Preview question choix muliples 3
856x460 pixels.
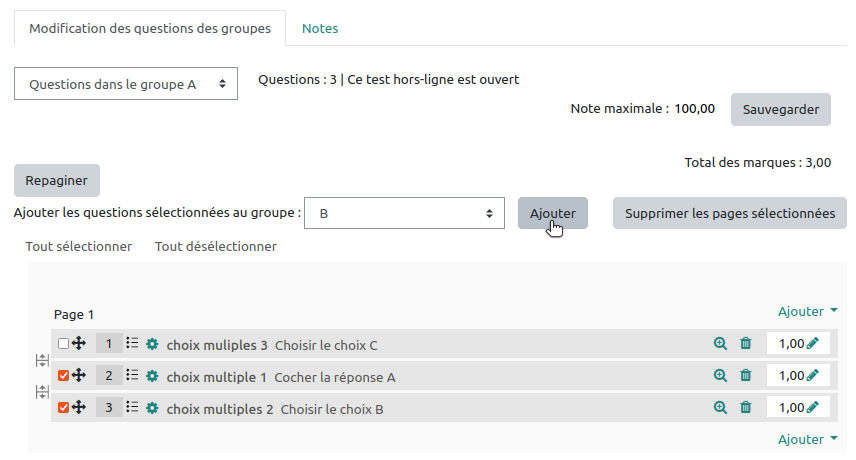click(720, 344)
